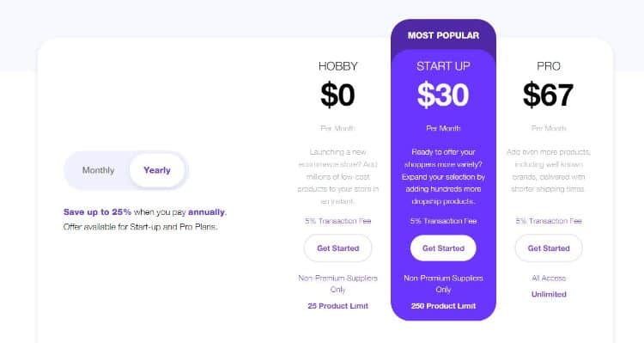Click the '250 Product Limit' label
The image size is (644, 343).
443,306
